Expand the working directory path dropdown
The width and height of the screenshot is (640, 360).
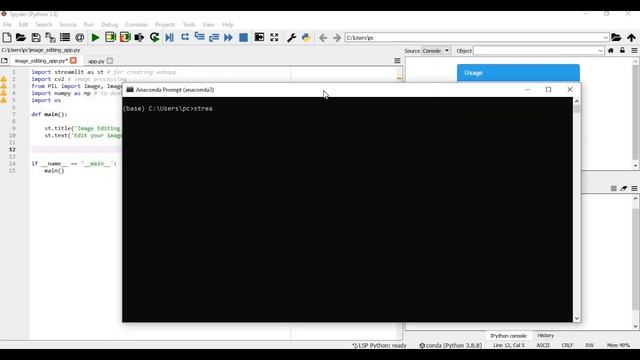pos(605,38)
